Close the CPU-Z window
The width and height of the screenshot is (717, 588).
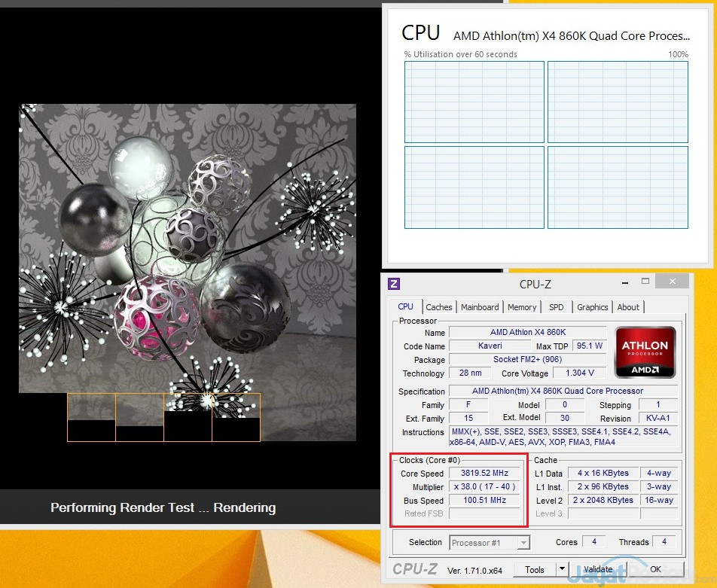[x=670, y=282]
